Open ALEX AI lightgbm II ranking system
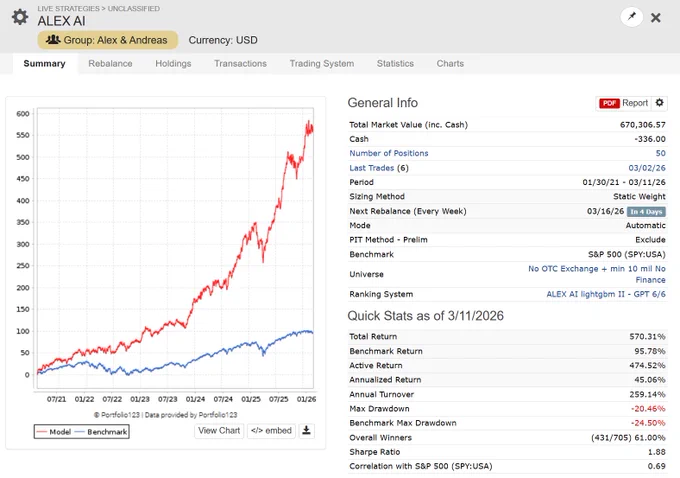This screenshot has height=478, width=680. pyautogui.click(x=605, y=294)
